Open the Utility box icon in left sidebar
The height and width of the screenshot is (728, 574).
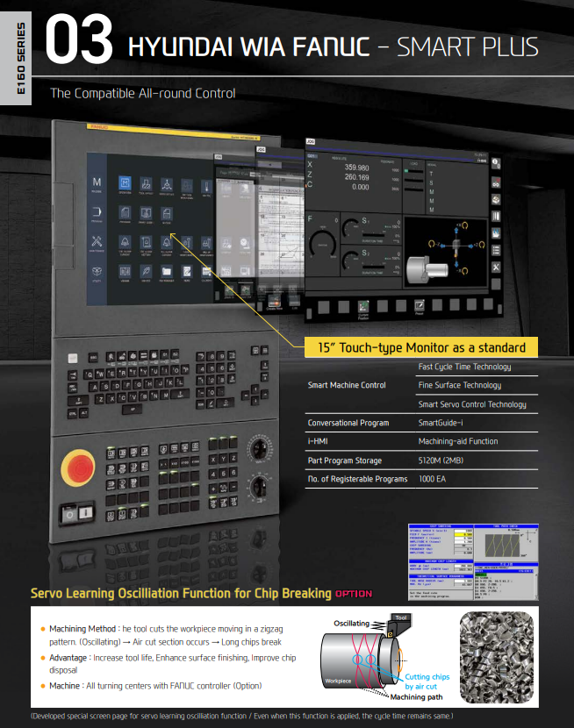97,273
